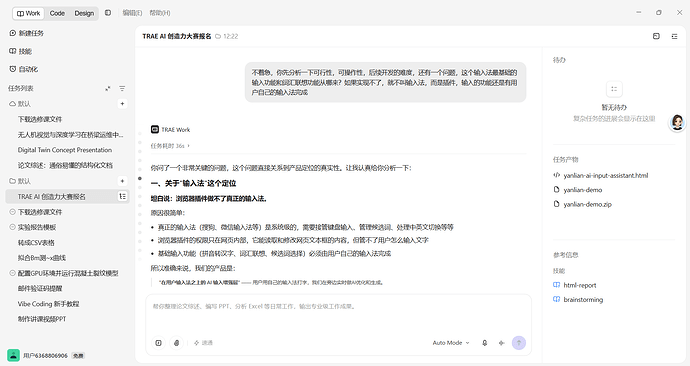Click the 免费 plan badge
Viewport: 690px width, 366px height.
pyautogui.click(x=78, y=355)
